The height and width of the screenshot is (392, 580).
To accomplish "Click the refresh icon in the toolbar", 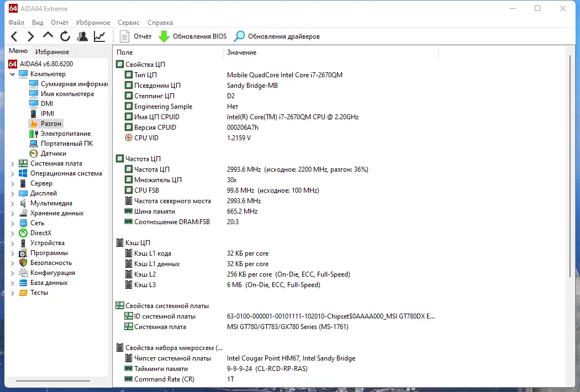I will tap(65, 35).
